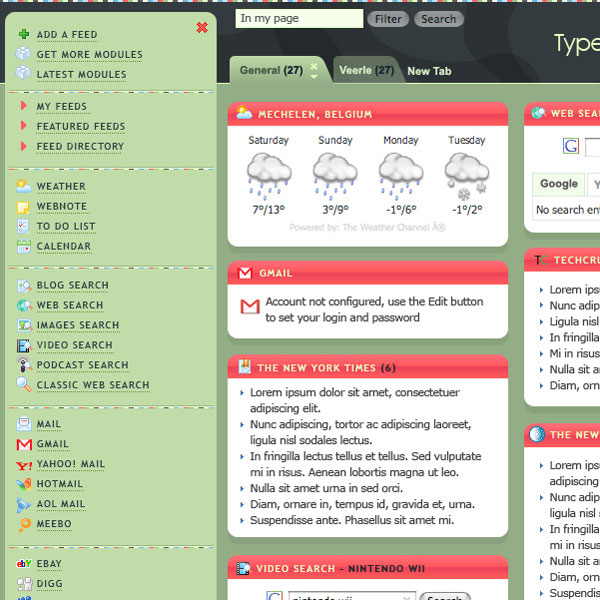600x600 pixels.
Task: Click the Weather sun-cloud sidebar icon
Action: point(23,186)
